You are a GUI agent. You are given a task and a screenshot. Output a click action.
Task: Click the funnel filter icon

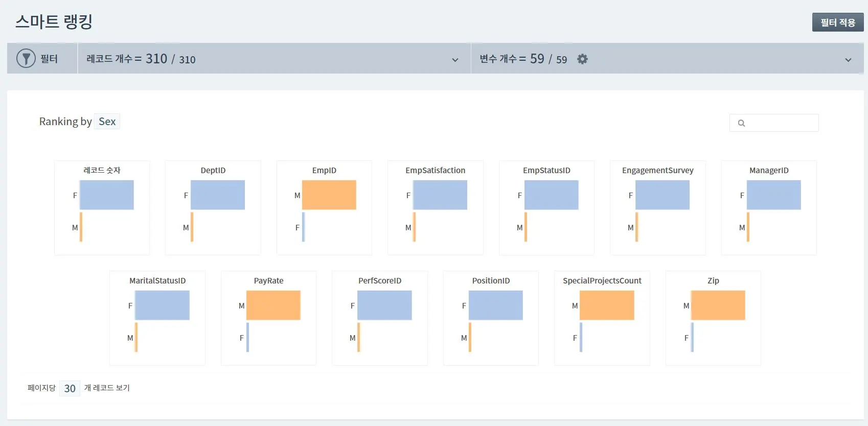pyautogui.click(x=26, y=59)
